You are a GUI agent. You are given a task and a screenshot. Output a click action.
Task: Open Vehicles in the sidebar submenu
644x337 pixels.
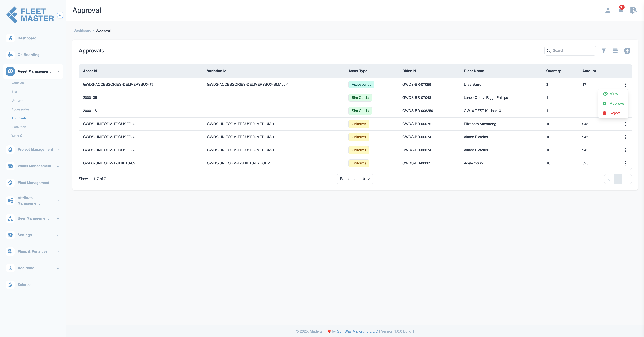tap(18, 83)
